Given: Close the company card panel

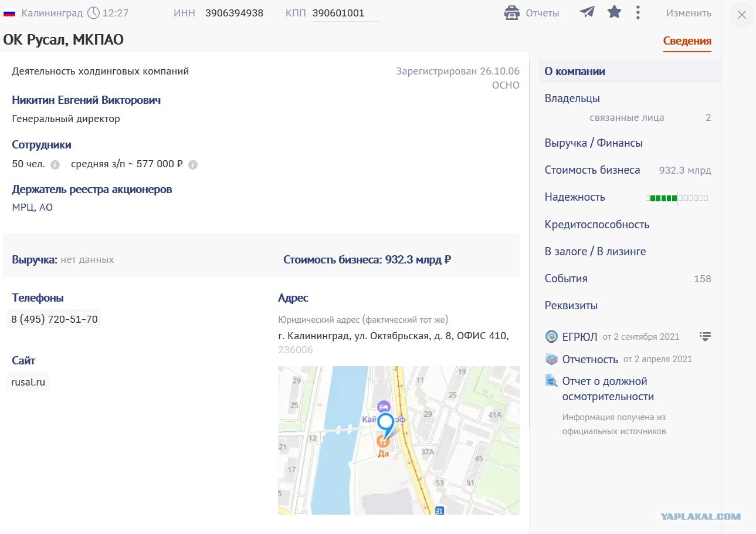Looking at the screenshot, I should (x=741, y=15).
